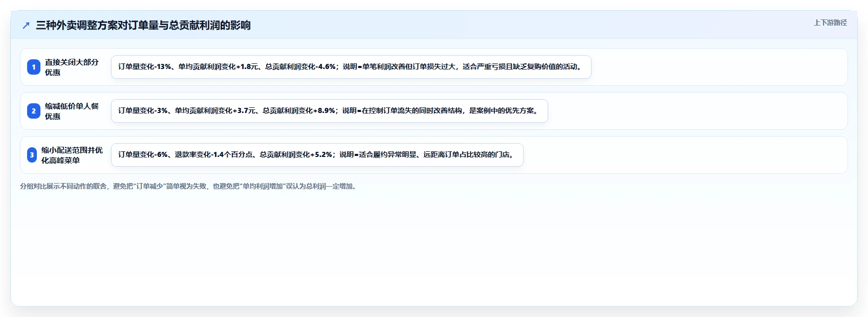Select the number 3 badge
Image resolution: width=868 pixels, height=317 pixels.
pyautogui.click(x=32, y=155)
